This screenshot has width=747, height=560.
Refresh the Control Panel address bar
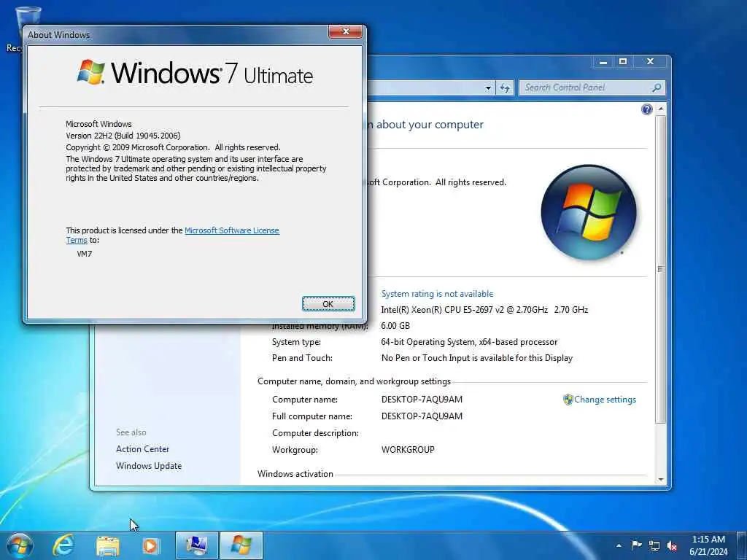(x=505, y=88)
